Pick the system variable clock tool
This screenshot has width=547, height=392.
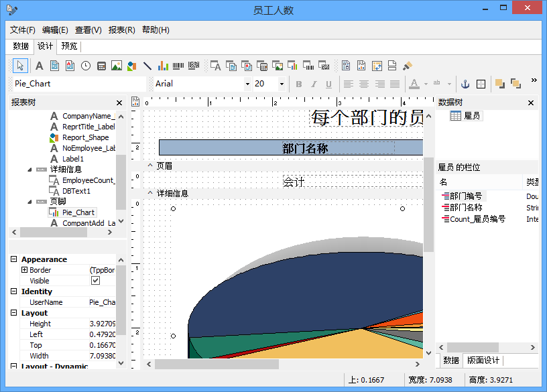pyautogui.click(x=86, y=65)
